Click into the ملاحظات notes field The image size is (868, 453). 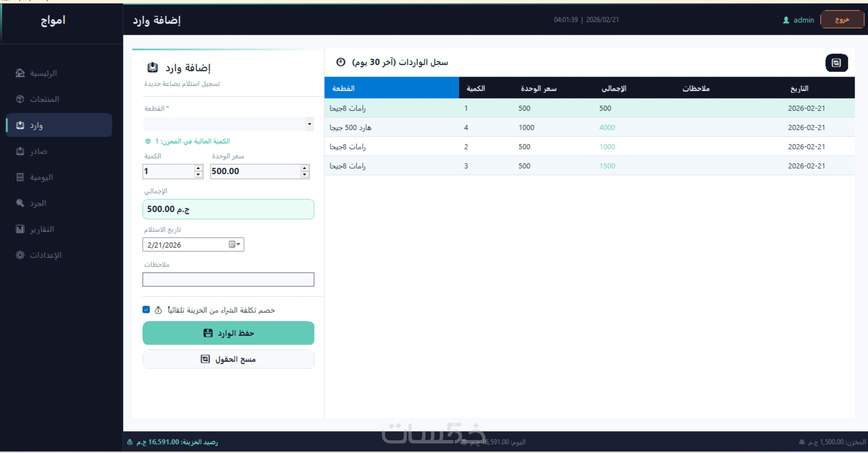(x=228, y=280)
